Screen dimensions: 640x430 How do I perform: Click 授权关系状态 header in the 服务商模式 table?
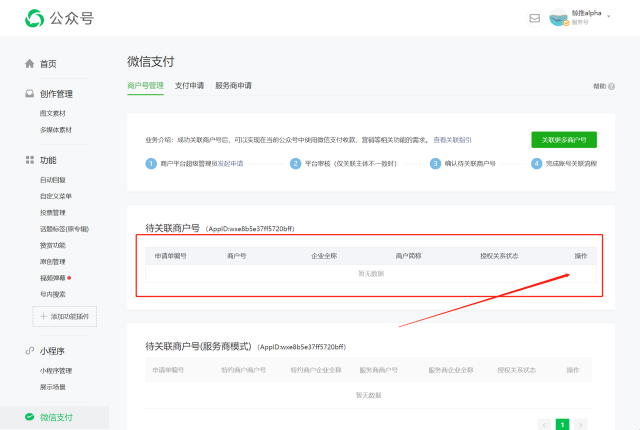point(516,370)
